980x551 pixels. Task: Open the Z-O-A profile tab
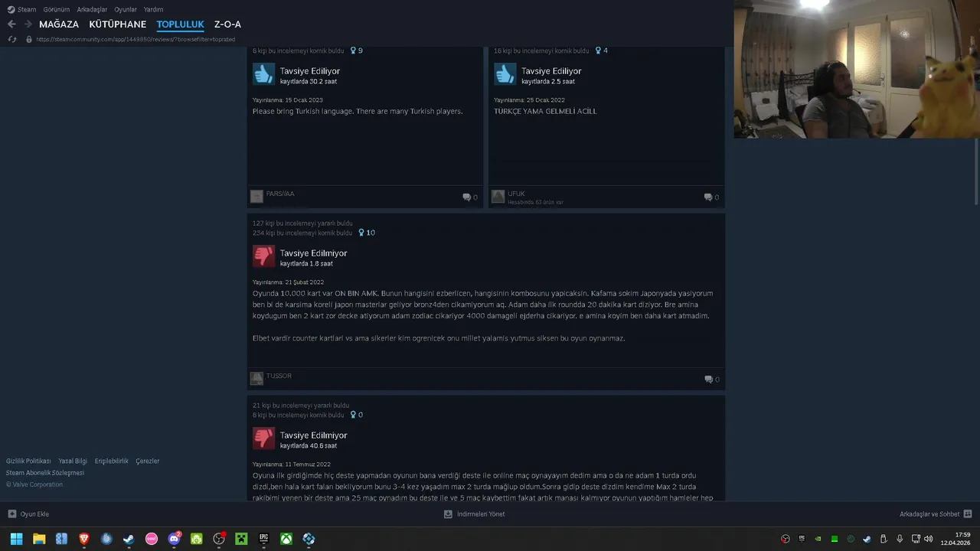227,24
